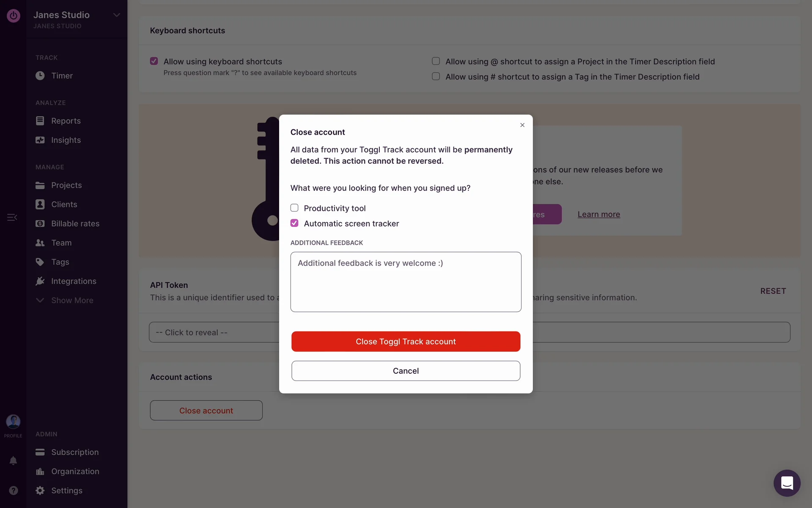Viewport: 812px width, 508px height.
Task: Cancel the Close account dialog
Action: (x=406, y=371)
